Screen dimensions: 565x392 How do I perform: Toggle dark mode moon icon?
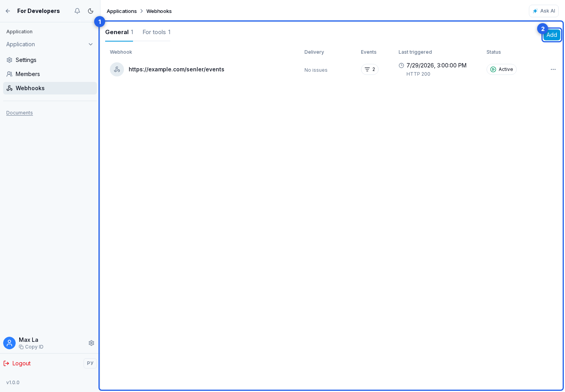pos(91,11)
